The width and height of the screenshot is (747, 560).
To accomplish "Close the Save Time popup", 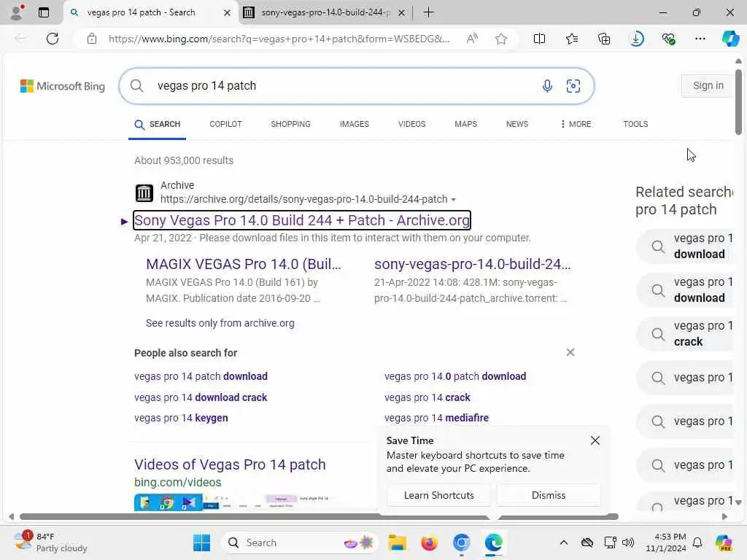I will [x=595, y=440].
